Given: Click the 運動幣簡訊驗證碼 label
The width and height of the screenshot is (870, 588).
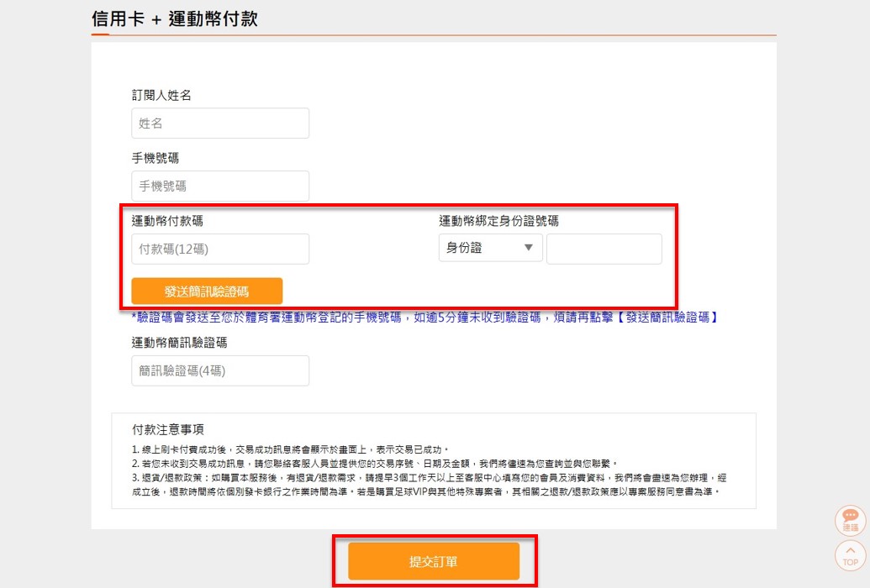Looking at the screenshot, I should [179, 343].
